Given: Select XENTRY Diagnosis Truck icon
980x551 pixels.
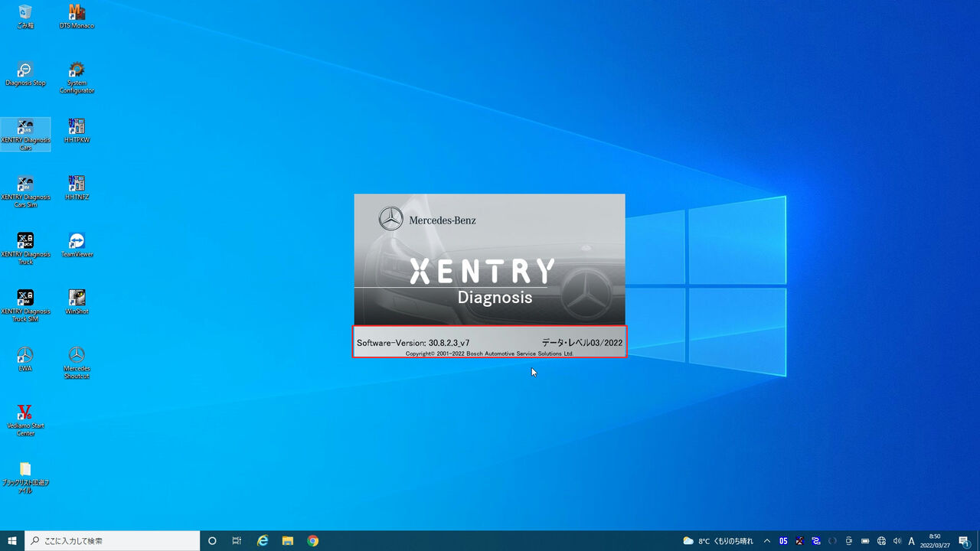Looking at the screenshot, I should click(25, 249).
